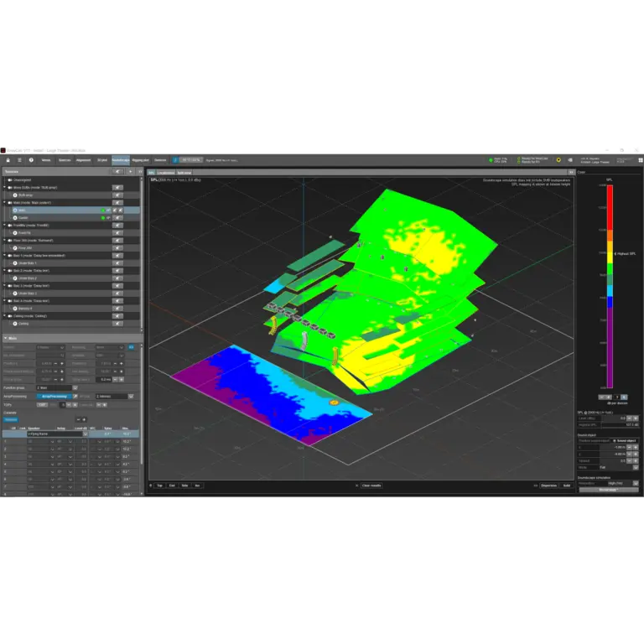Click the mute icon on the Ceiling source row

118,323
